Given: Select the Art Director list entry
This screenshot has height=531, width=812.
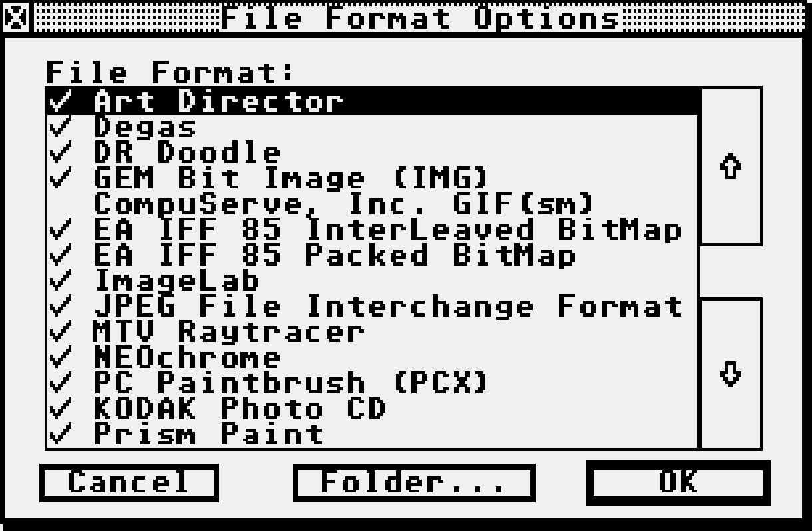Looking at the screenshot, I should 373,102.
